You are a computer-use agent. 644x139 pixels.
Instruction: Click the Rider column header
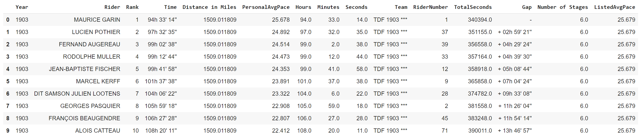112,7
